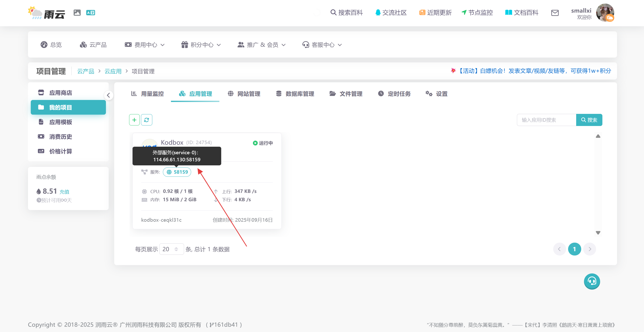Screen dimensions: 644x332
Task: Select 应用商店 in the sidebar
Action: click(61, 93)
